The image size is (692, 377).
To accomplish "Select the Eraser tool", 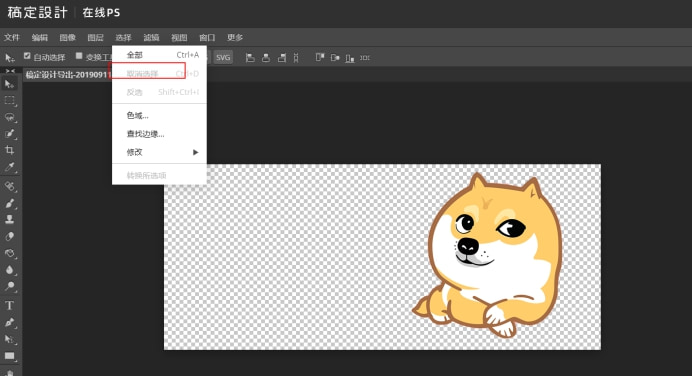I will pos(9,236).
